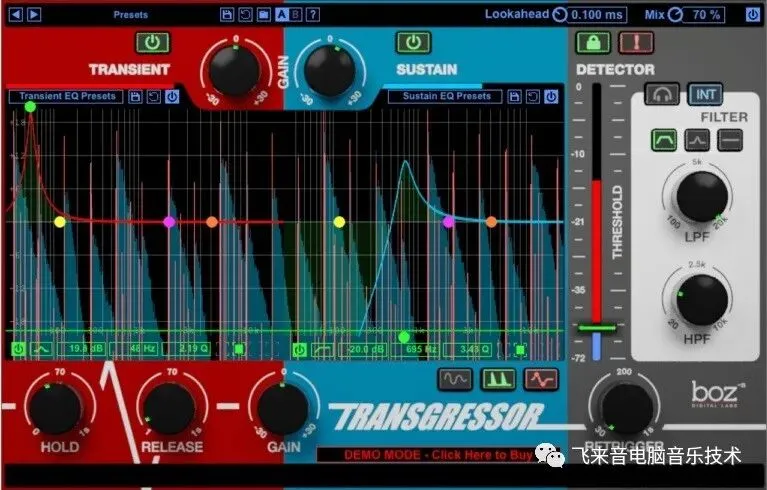This screenshot has height=490, width=767.
Task: Switch to A state
Action: 282,15
